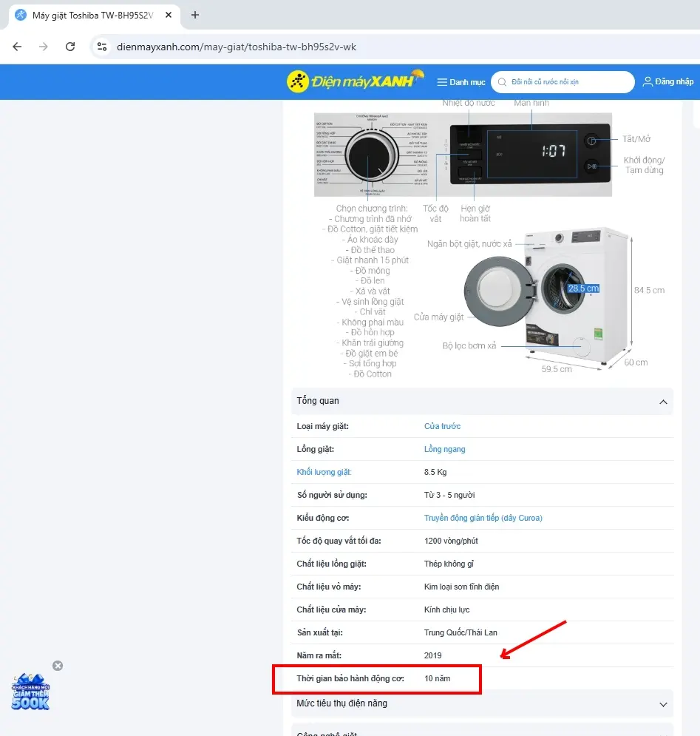
Task: Select the Kim loại sơn tĩnh điện value
Action: pos(462,587)
